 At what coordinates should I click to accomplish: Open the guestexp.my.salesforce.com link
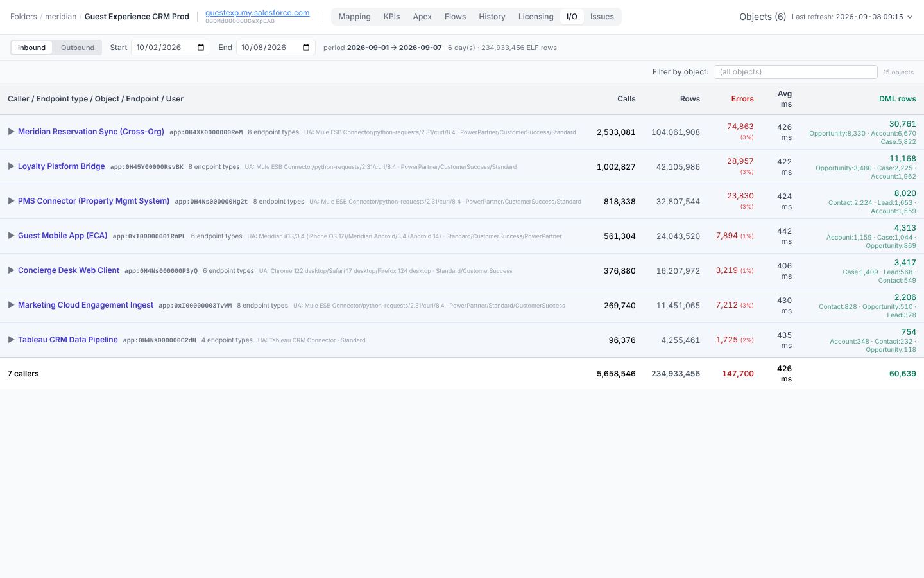click(x=257, y=13)
